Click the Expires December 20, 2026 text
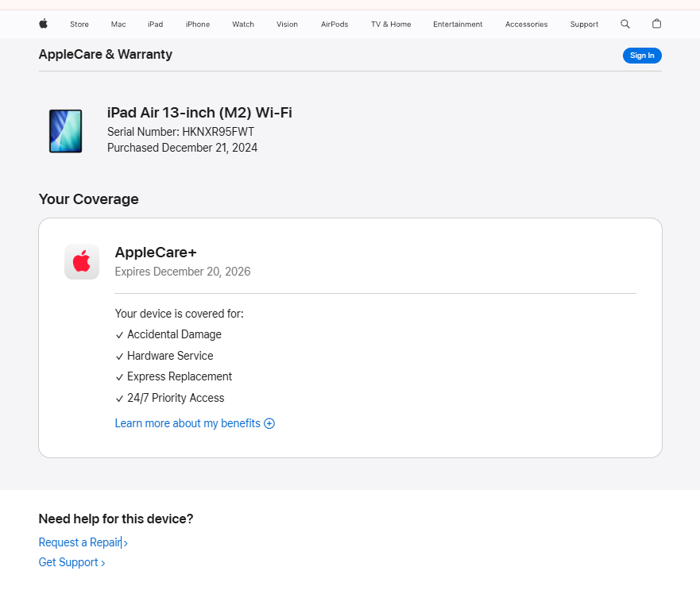The image size is (700, 594). [183, 272]
